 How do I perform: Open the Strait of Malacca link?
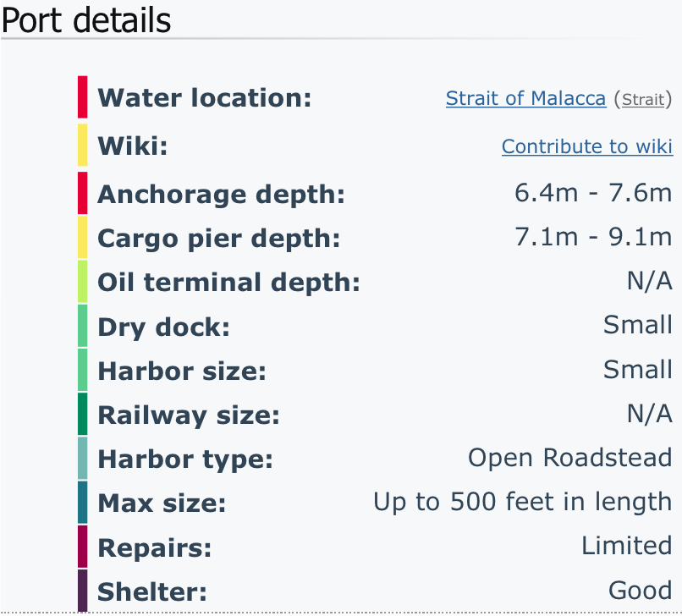click(525, 98)
